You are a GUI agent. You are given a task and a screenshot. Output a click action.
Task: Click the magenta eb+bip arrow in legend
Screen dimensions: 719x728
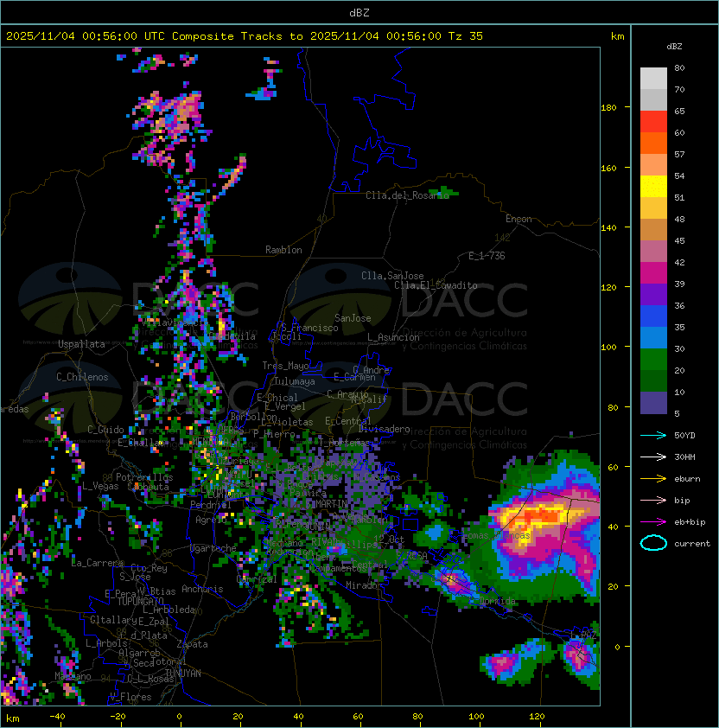click(653, 522)
